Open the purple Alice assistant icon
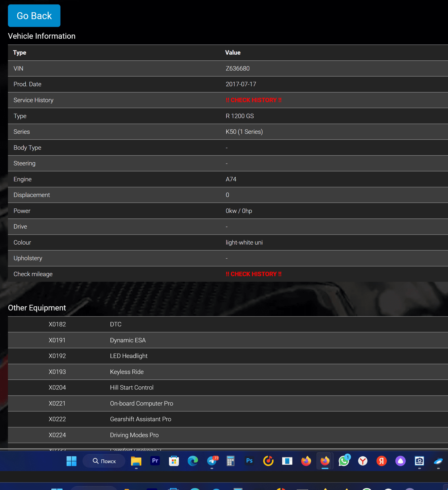Viewport: 448px width, 490px height. [400, 461]
